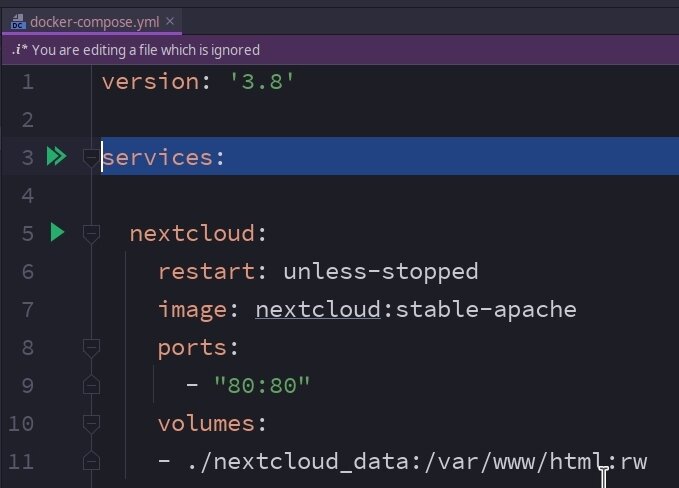The image size is (679, 488).
Task: Click the fold end marker on line 9
Action: point(91,385)
